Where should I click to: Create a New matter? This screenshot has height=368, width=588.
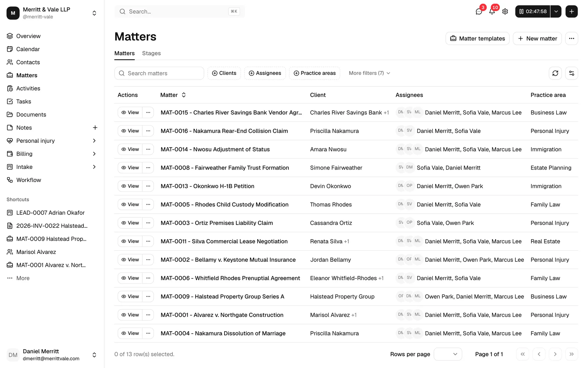(537, 39)
